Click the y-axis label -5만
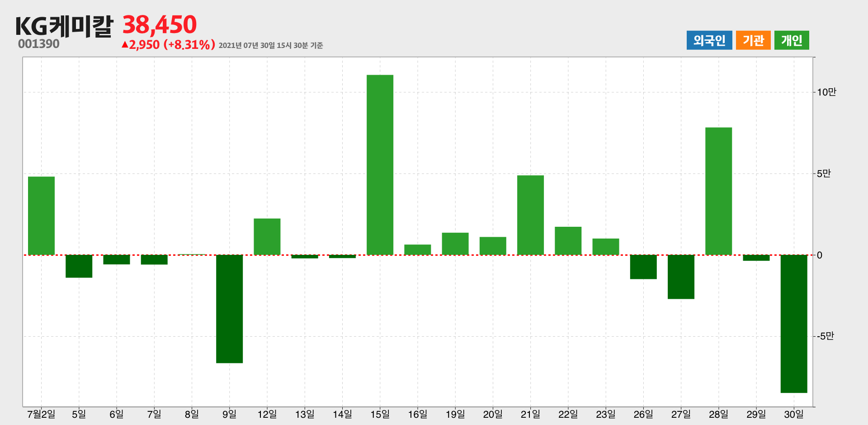This screenshot has width=868, height=425. pos(825,336)
